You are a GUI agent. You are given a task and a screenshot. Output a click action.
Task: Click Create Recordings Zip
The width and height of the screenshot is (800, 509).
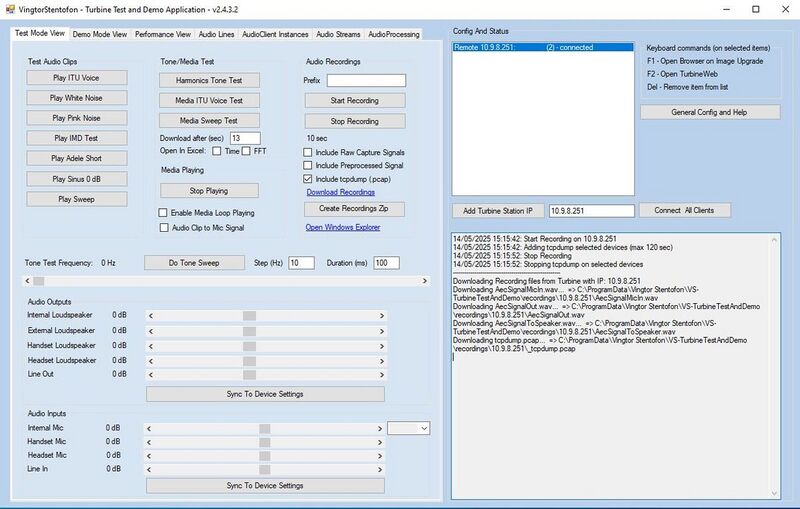[x=354, y=209]
